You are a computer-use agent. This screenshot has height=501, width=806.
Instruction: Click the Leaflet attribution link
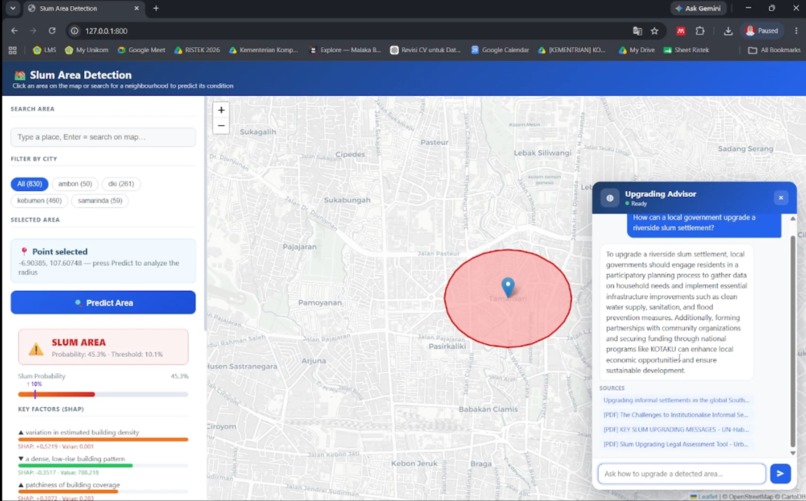click(x=707, y=496)
